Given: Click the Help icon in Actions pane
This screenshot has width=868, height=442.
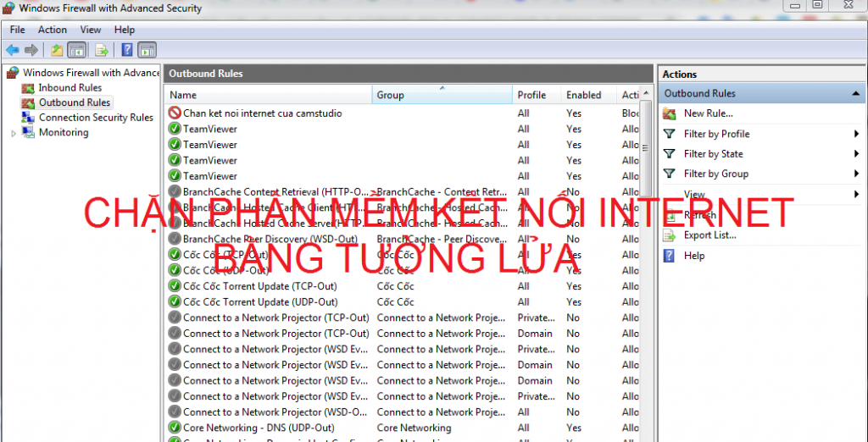Looking at the screenshot, I should [x=670, y=256].
